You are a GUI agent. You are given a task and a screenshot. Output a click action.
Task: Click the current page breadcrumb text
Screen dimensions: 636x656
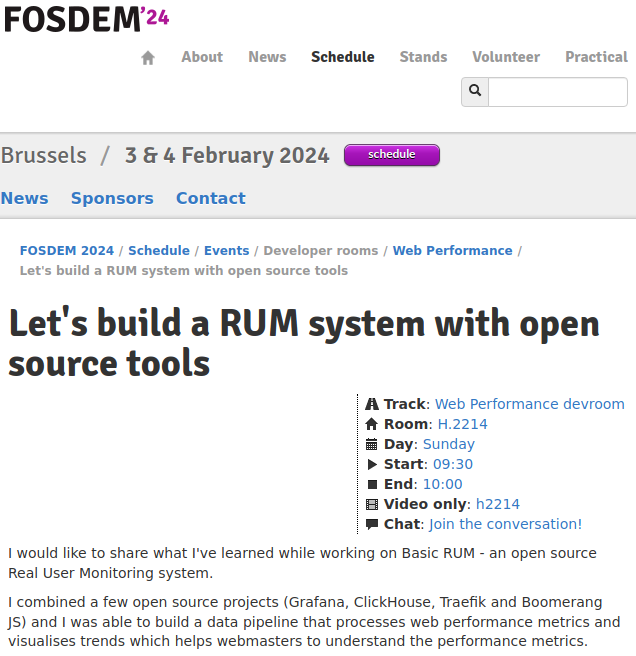[x=184, y=271]
